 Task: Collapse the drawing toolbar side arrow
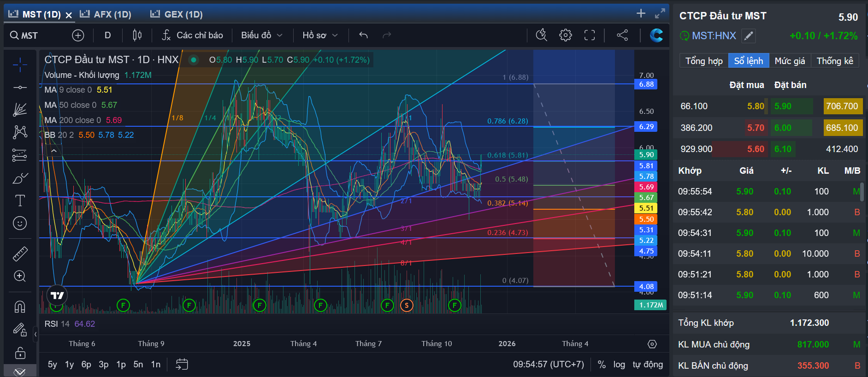[x=35, y=334]
